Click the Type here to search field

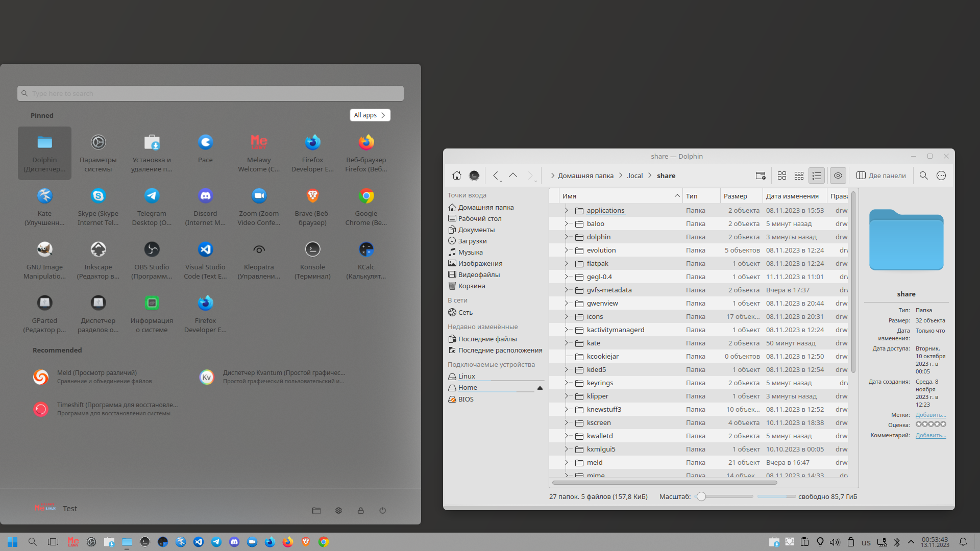click(210, 93)
